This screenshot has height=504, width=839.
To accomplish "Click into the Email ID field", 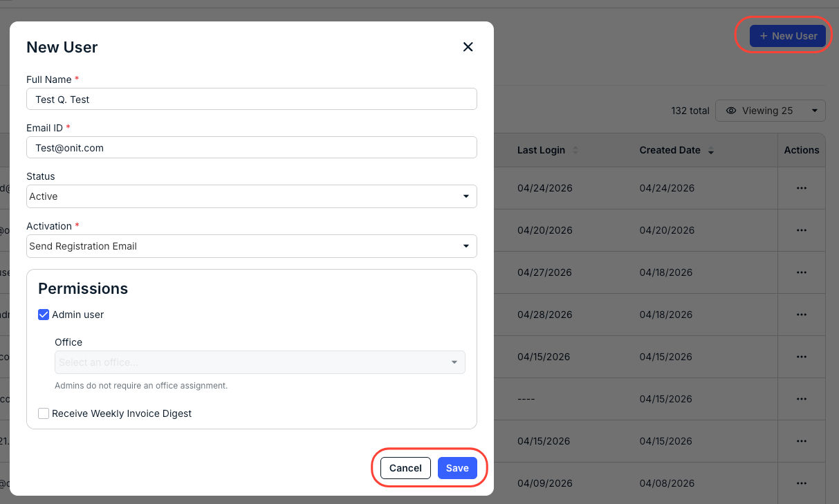I will (252, 147).
